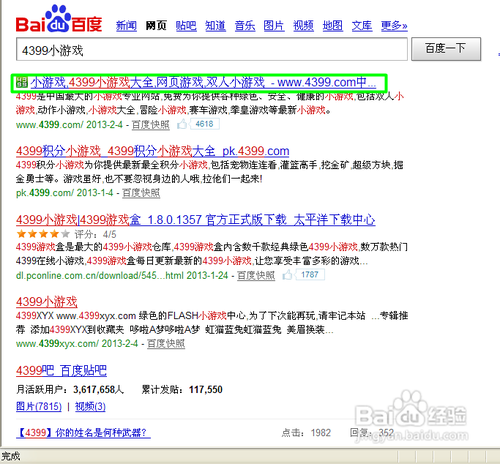The height and width of the screenshot is (464, 500).
Task: Click the thumbs-up icon next to 4618
Action: (x=182, y=124)
